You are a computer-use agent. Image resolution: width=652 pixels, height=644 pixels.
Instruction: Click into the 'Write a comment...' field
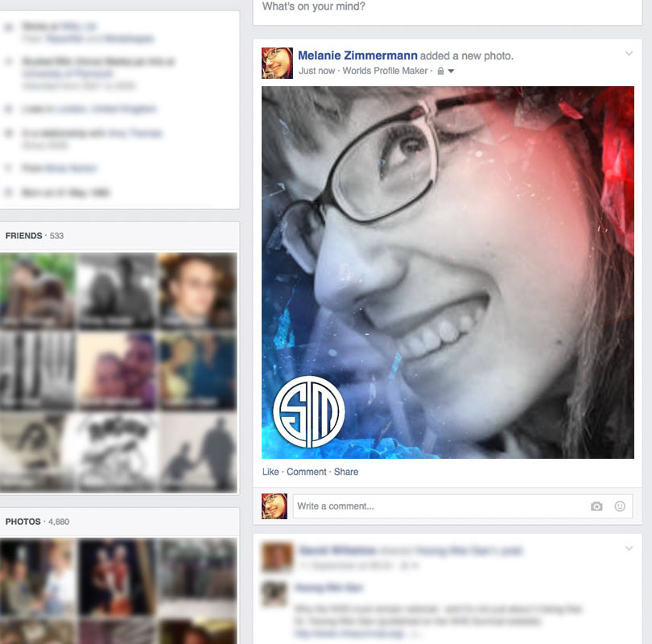tap(439, 506)
